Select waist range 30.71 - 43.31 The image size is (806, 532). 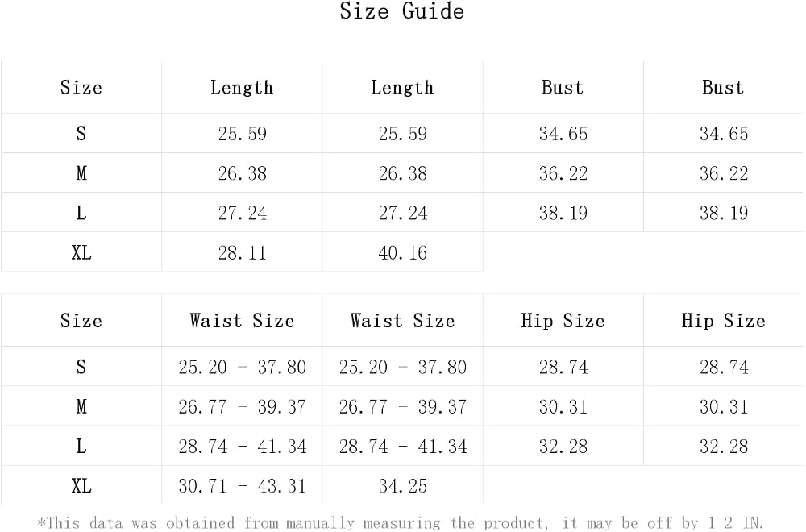[242, 486]
